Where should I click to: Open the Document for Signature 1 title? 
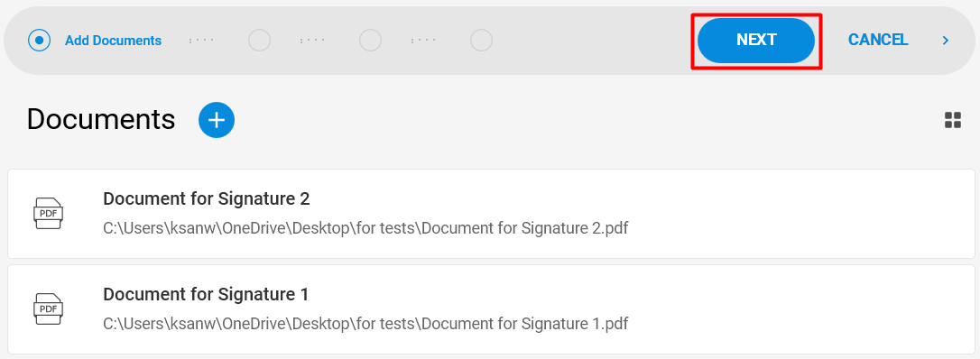pyautogui.click(x=207, y=294)
